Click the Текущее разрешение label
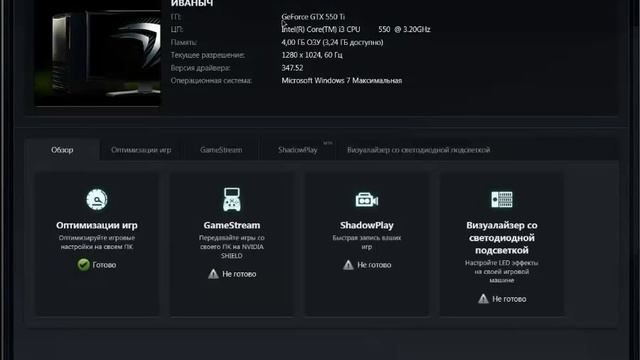 207,55
